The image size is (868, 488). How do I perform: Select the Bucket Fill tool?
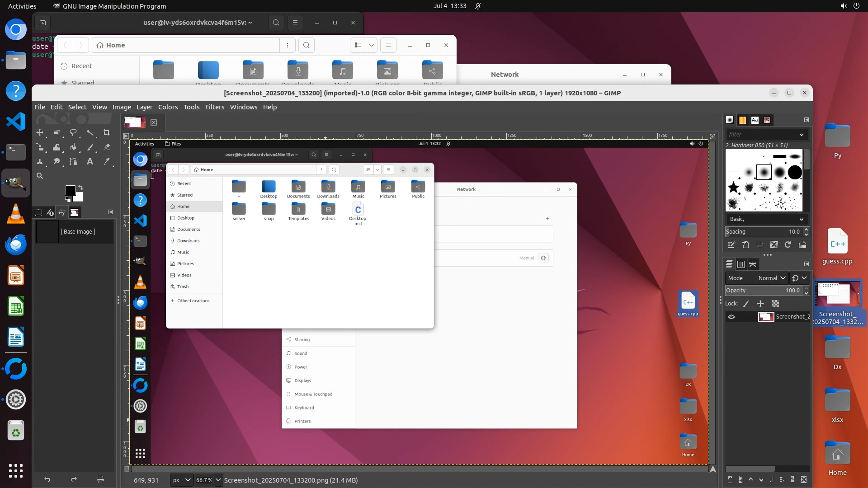(x=73, y=147)
